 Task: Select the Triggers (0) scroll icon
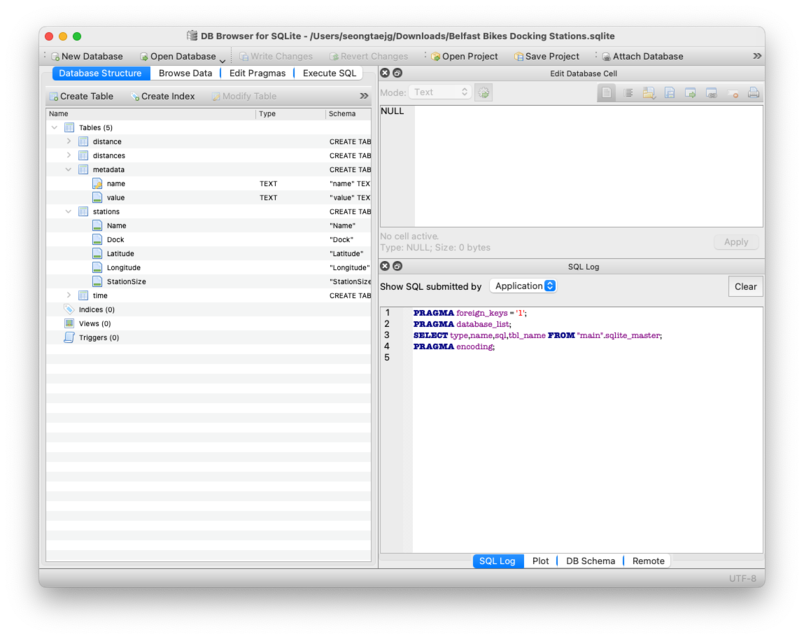tap(69, 337)
